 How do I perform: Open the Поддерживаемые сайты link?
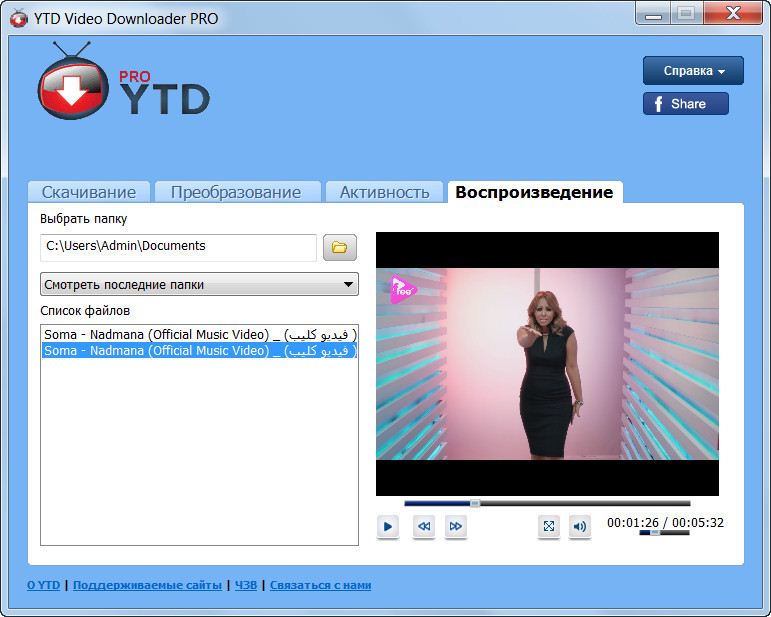point(147,585)
